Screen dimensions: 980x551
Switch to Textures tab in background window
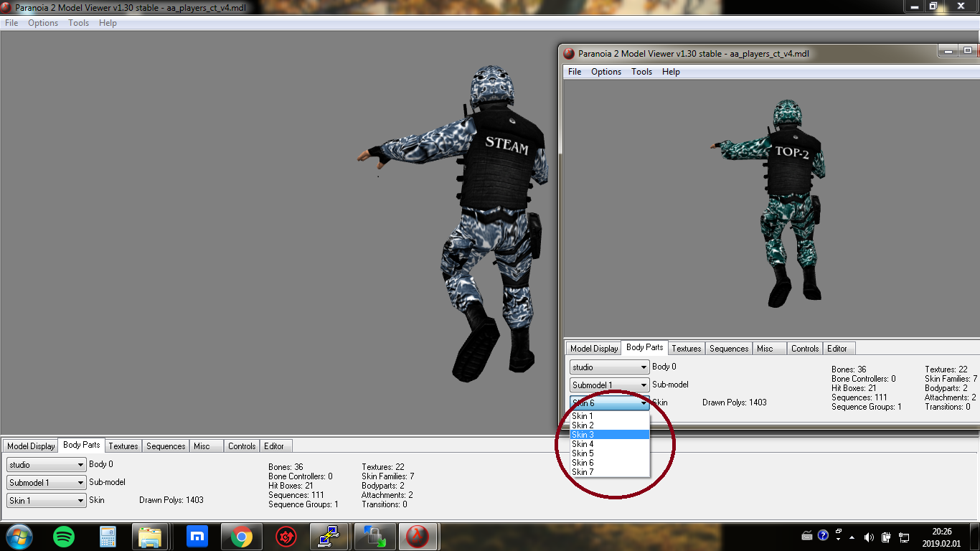pos(123,446)
